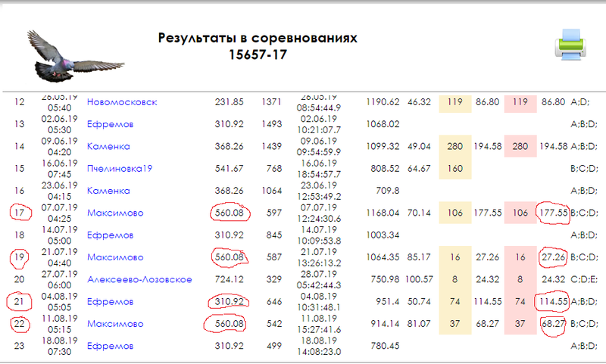Open the Каменка link in row 16
Viewport: 606px width, 364px height.
pos(108,191)
